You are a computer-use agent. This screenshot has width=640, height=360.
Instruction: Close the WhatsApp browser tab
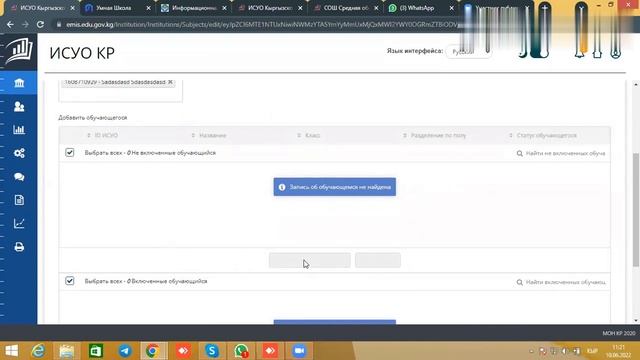coord(451,8)
